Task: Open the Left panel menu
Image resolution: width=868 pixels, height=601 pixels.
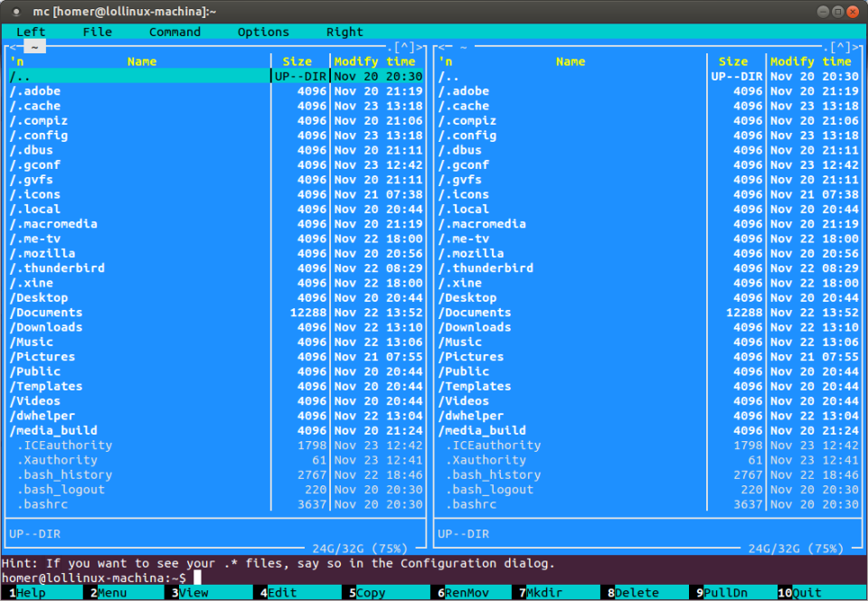Action: tap(31, 33)
